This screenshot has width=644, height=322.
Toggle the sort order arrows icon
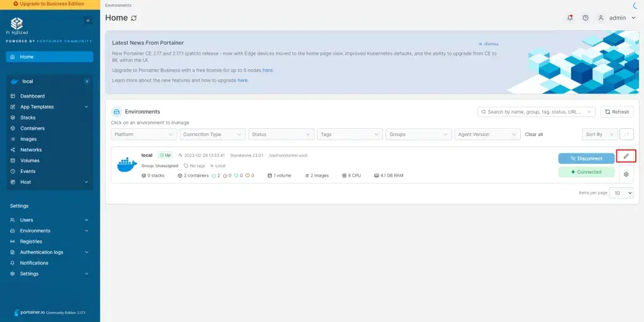click(626, 135)
